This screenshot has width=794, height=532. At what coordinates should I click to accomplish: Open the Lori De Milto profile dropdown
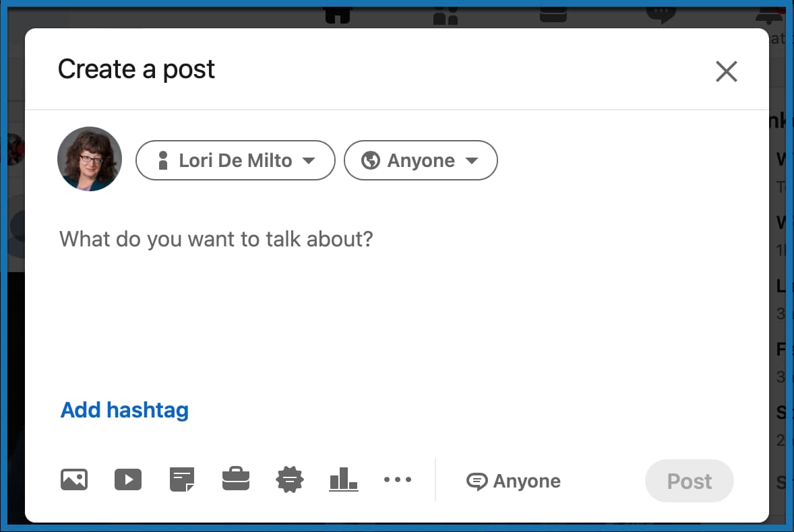pos(235,160)
